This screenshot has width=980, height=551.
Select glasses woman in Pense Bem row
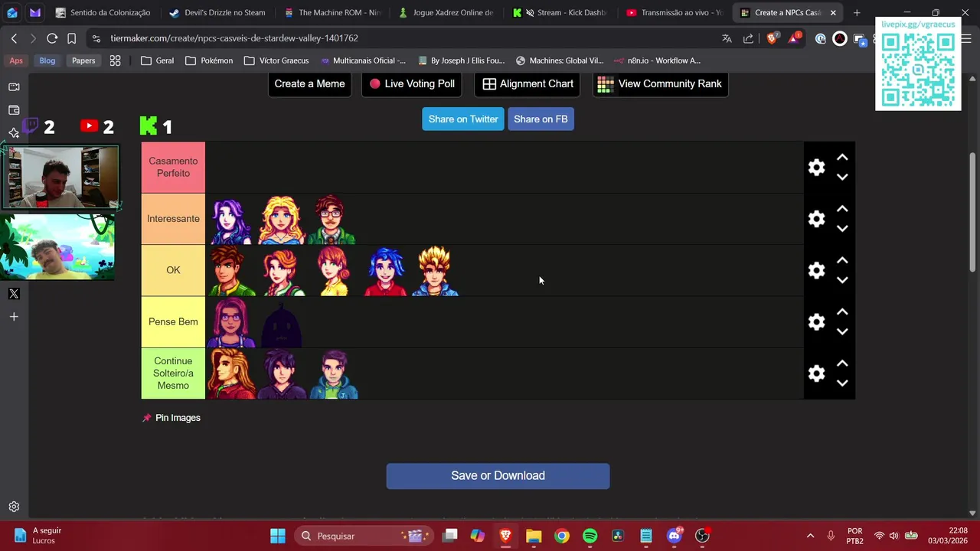point(231,322)
